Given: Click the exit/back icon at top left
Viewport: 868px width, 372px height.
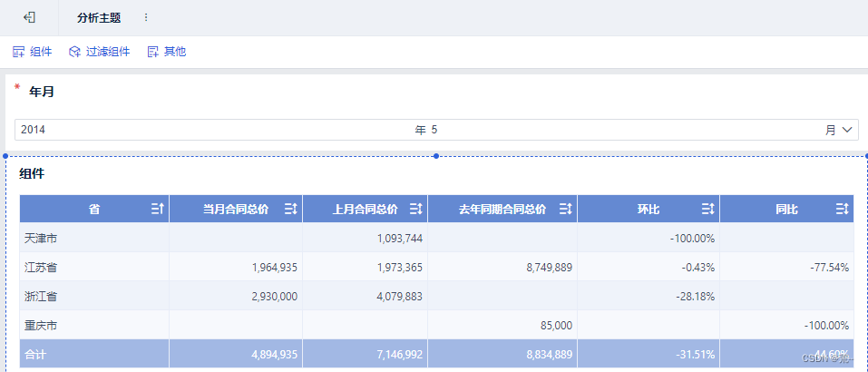Looking at the screenshot, I should (x=29, y=18).
